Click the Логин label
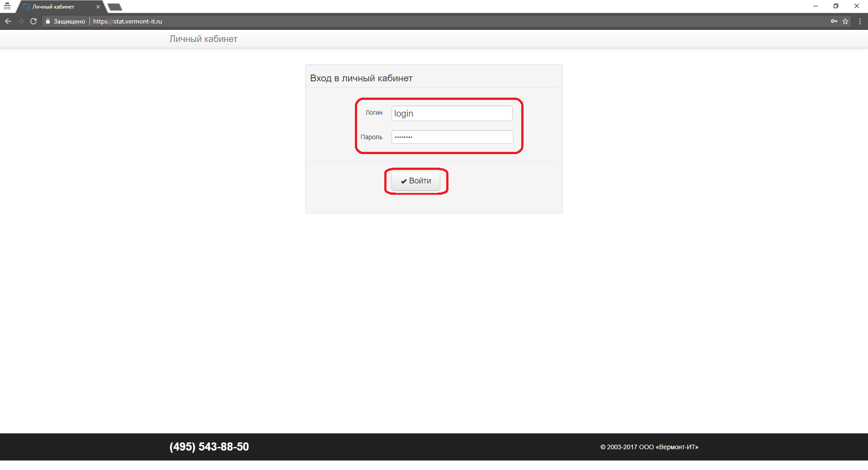Screen dimensions: 868x470 tap(374, 113)
